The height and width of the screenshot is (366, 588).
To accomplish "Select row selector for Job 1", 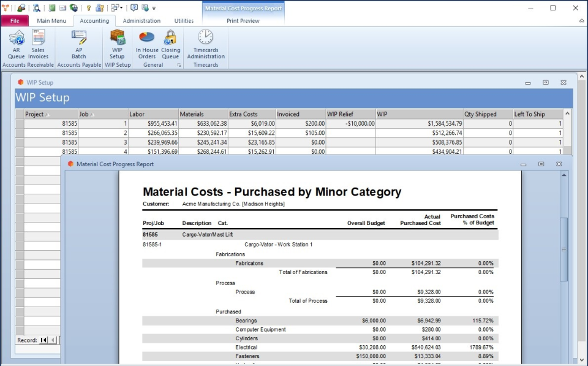I will pos(20,123).
